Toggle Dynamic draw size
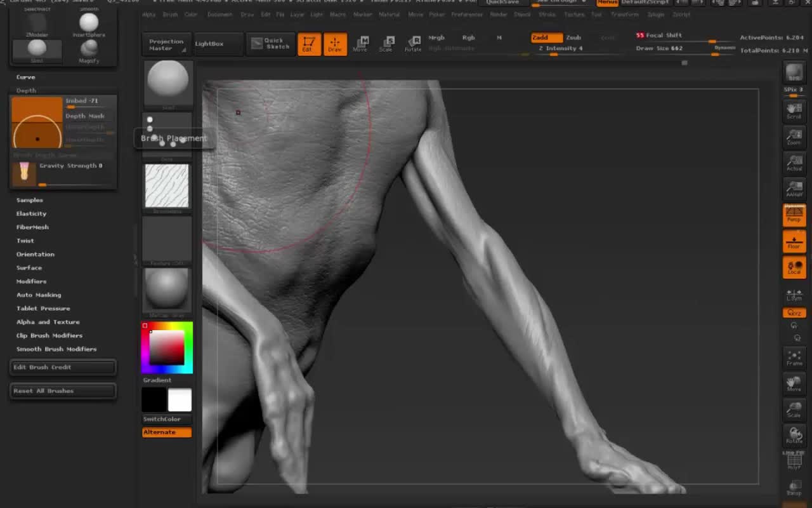Image resolution: width=812 pixels, height=508 pixels. (x=724, y=48)
